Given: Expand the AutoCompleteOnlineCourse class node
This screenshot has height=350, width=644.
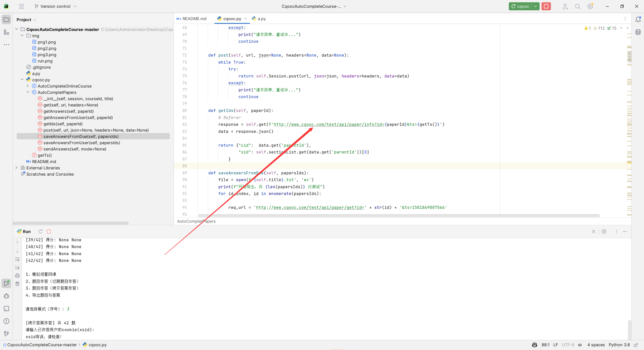Looking at the screenshot, I should point(28,86).
